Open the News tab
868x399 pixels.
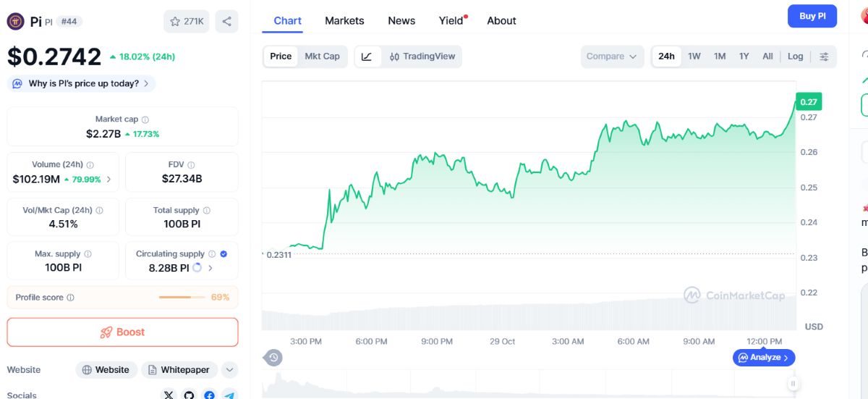point(401,20)
